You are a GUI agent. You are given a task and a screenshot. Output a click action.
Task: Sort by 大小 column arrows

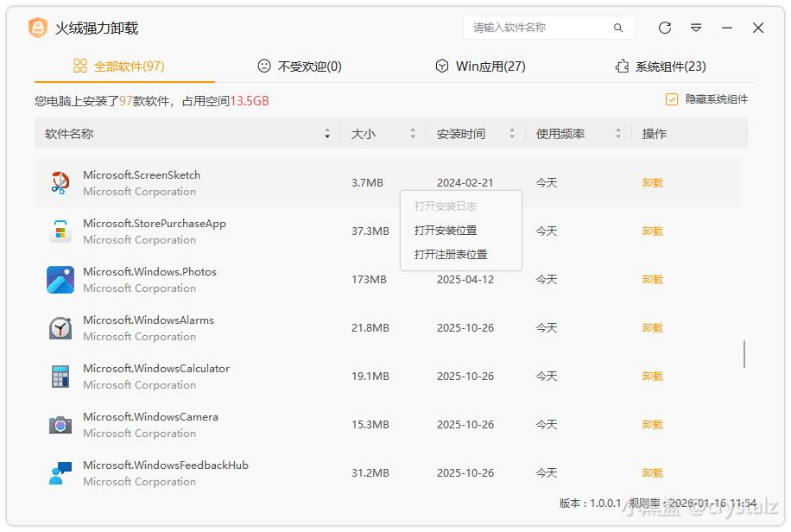(413, 133)
